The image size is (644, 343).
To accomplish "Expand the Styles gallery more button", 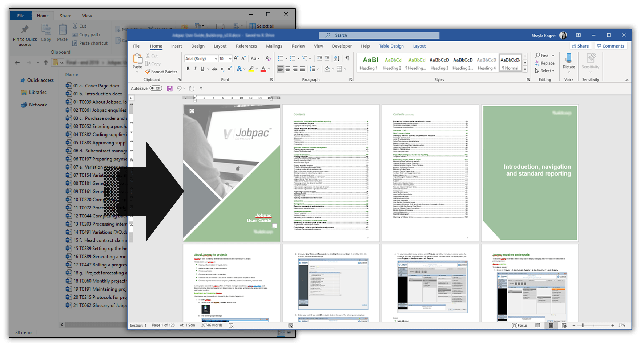I will coord(525,69).
